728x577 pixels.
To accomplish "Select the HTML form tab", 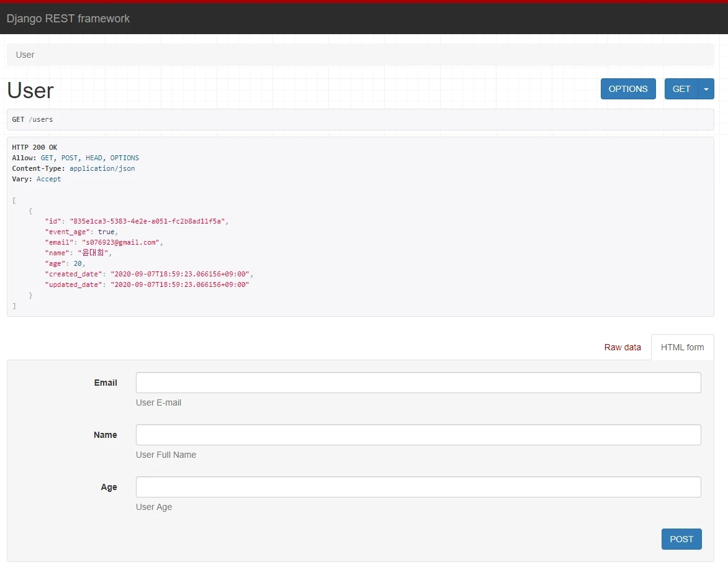I will pos(682,347).
